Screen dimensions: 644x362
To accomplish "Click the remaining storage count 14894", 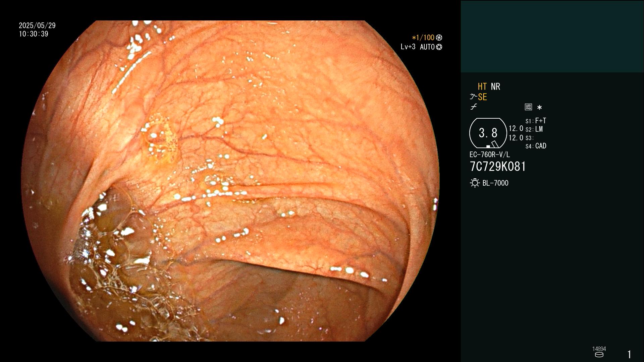I will [599, 349].
